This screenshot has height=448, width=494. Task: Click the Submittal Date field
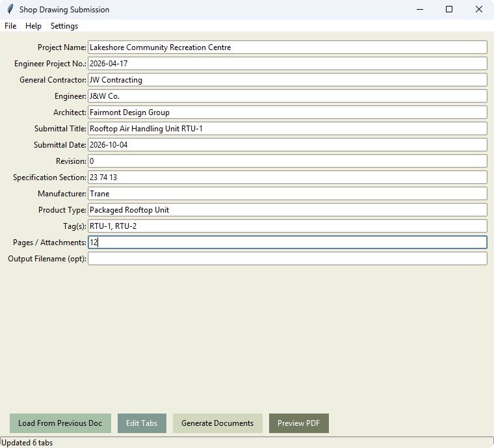[x=287, y=145]
